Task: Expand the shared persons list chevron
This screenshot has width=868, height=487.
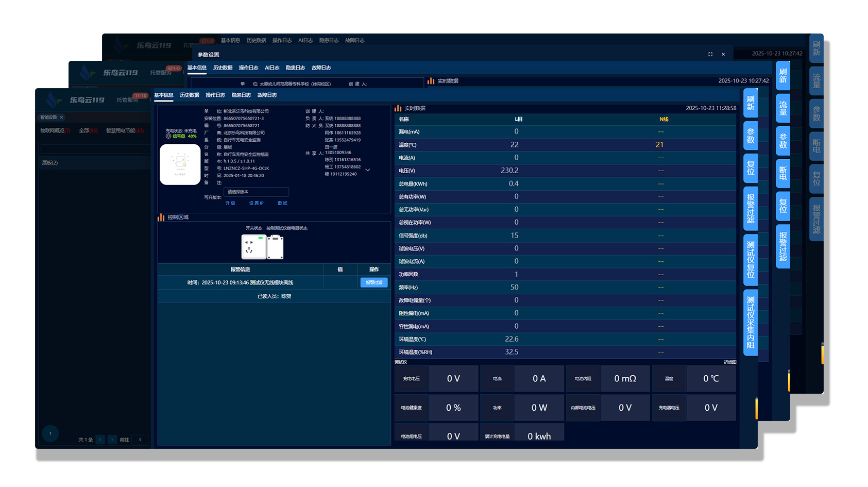Action: [368, 170]
